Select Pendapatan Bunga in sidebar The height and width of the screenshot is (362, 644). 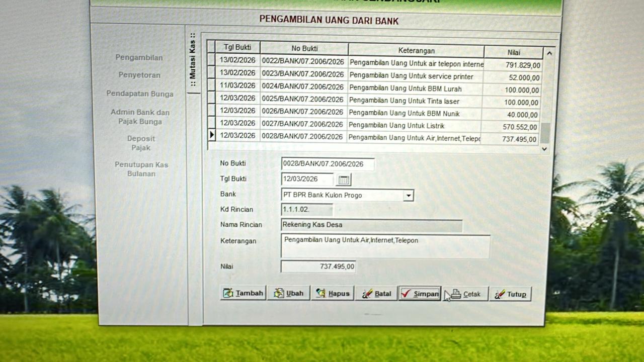140,94
